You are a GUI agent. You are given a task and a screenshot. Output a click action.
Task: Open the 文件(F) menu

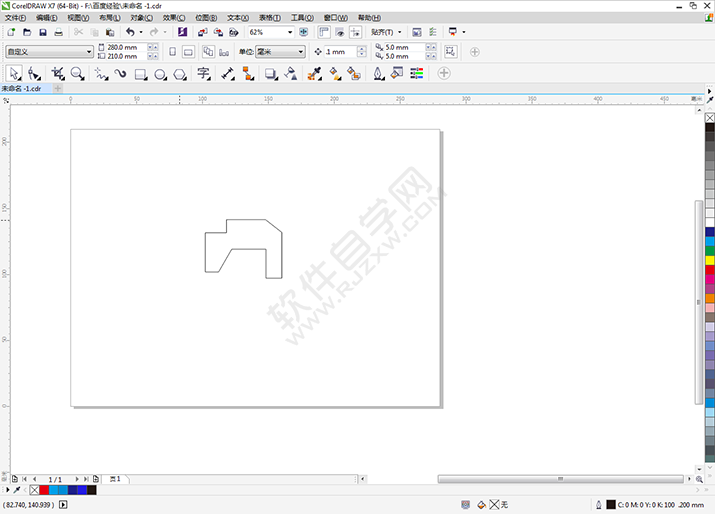(x=15, y=18)
